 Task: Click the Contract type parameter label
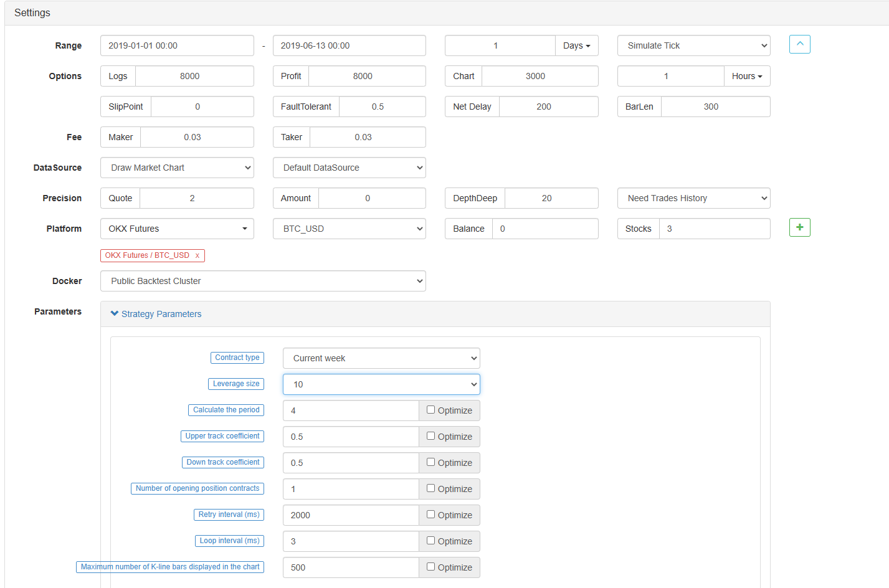tap(237, 358)
